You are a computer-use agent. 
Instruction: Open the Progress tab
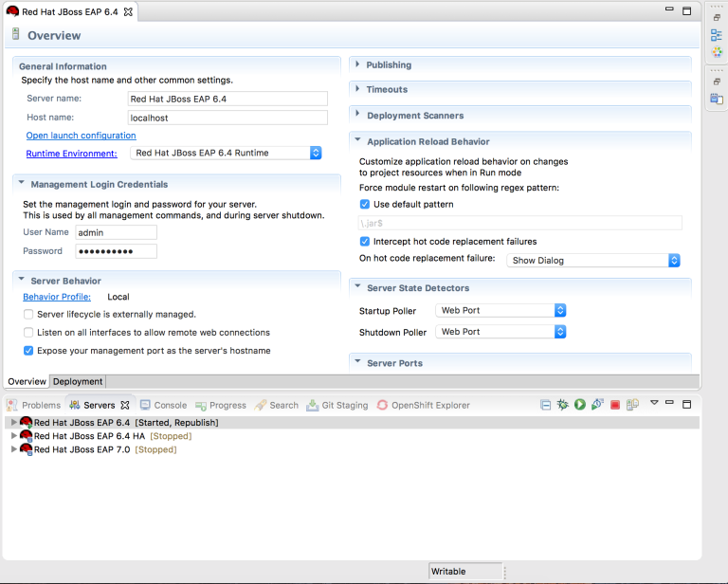point(221,405)
